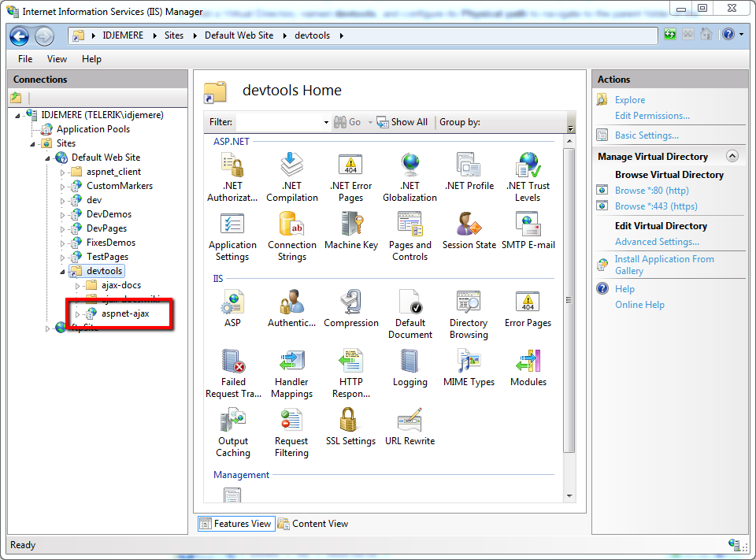The image size is (756, 560).
Task: Expand the DevDemos tree node
Action: 63,214
